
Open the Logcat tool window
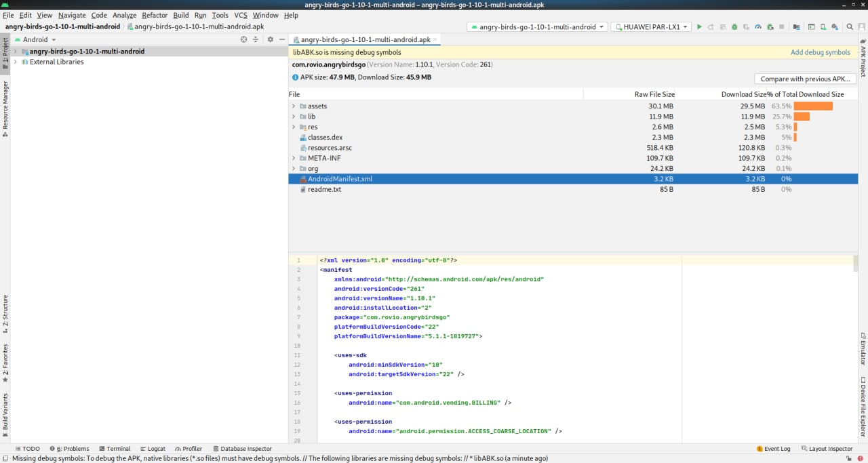[153, 449]
